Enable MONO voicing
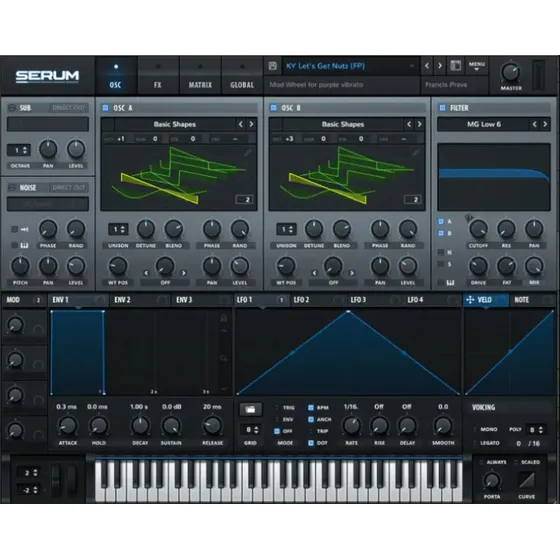The image size is (560, 560). click(475, 429)
